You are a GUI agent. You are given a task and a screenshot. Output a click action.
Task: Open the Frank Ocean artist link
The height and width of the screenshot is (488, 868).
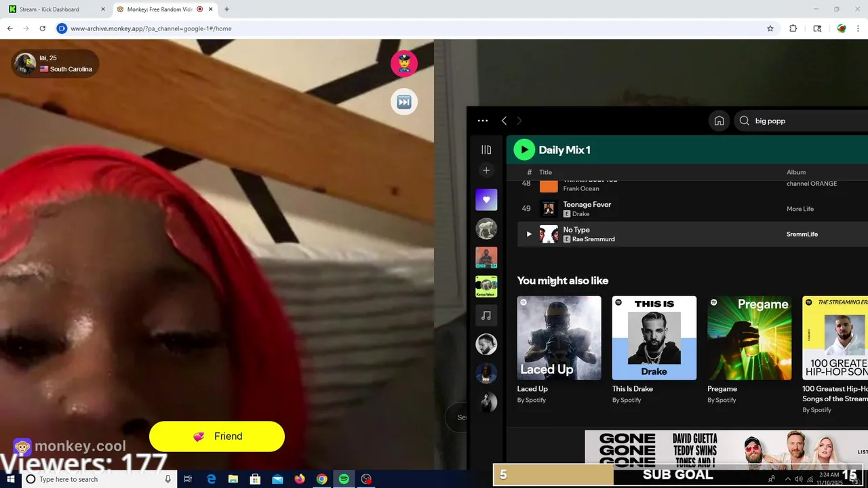581,188
